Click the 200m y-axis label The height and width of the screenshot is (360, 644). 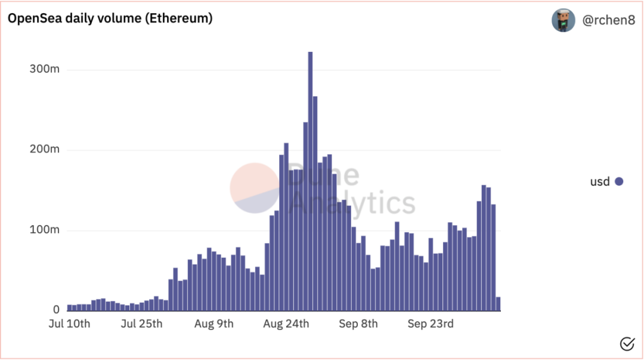coord(44,149)
